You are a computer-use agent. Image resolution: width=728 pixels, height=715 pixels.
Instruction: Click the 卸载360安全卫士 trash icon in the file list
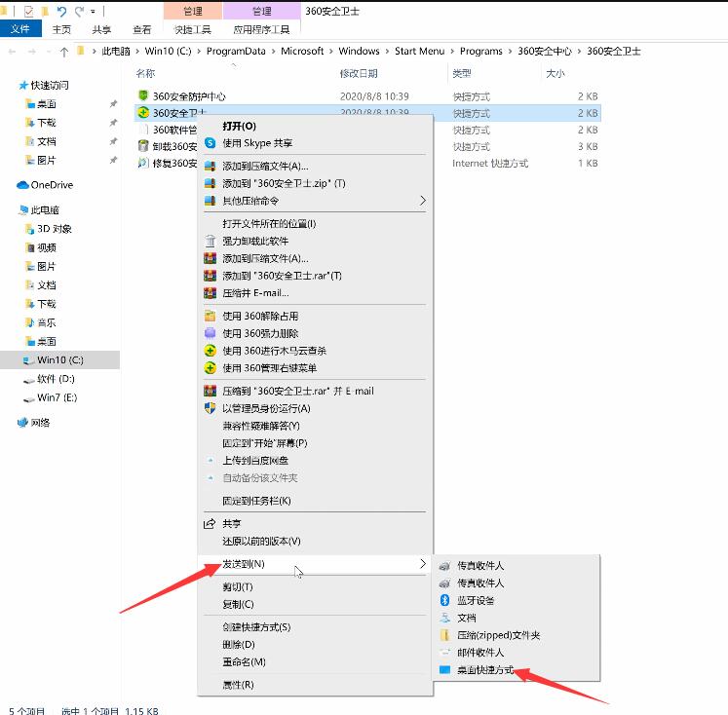[143, 146]
